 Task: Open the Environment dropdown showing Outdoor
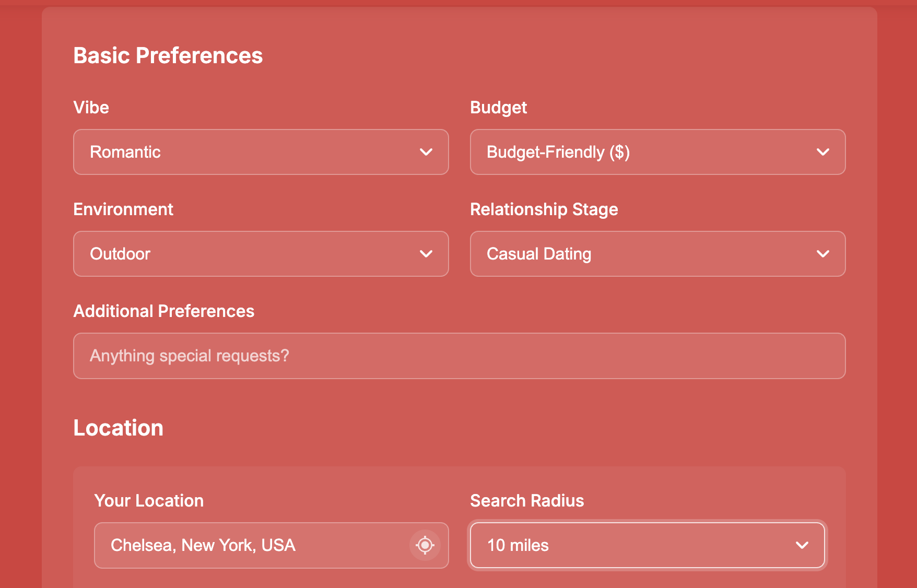click(x=251, y=254)
